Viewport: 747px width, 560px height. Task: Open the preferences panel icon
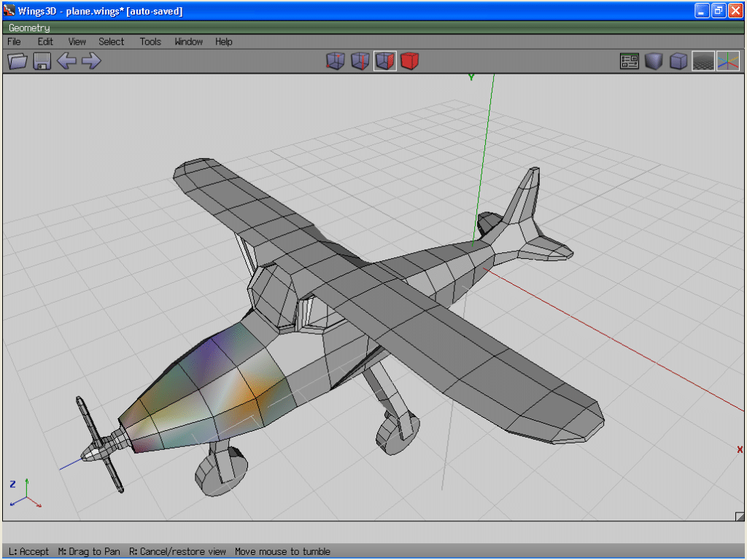tap(630, 61)
